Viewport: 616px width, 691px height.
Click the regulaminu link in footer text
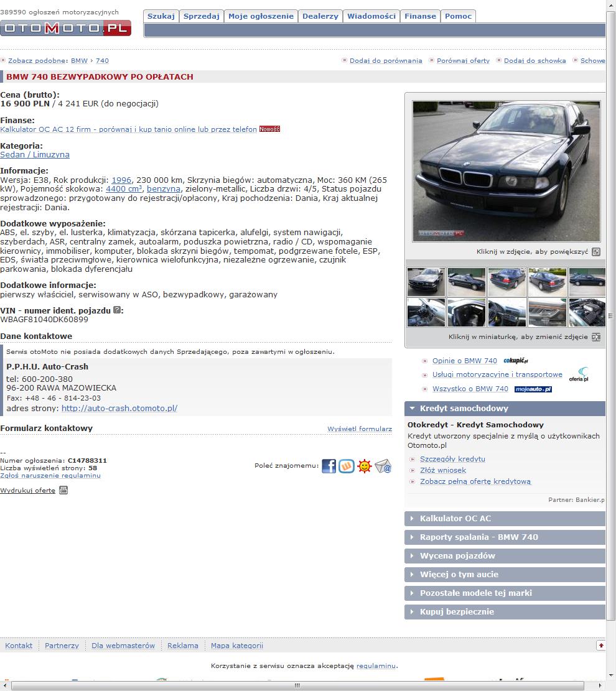click(x=376, y=666)
